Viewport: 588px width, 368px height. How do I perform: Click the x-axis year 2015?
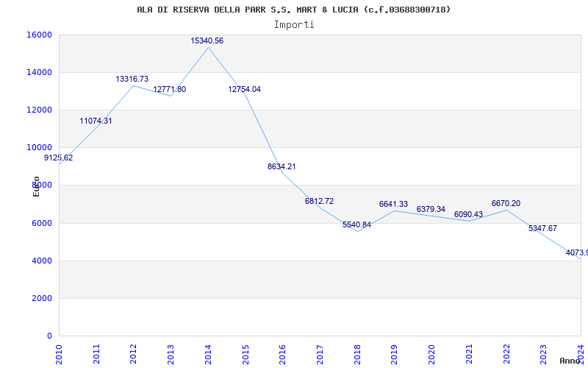245,354
